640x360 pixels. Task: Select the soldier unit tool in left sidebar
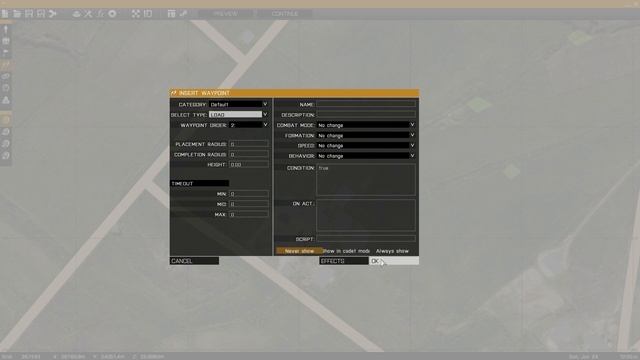click(6, 29)
